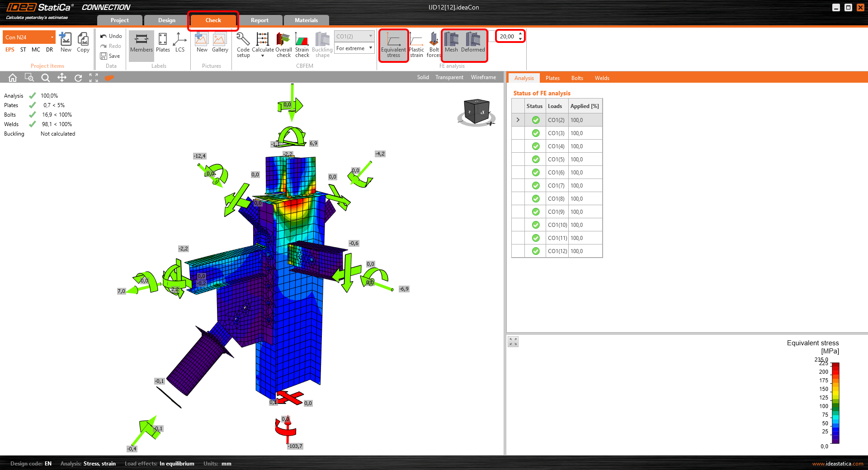868x470 pixels.
Task: Select the CO1(12) load row
Action: [x=557, y=251]
